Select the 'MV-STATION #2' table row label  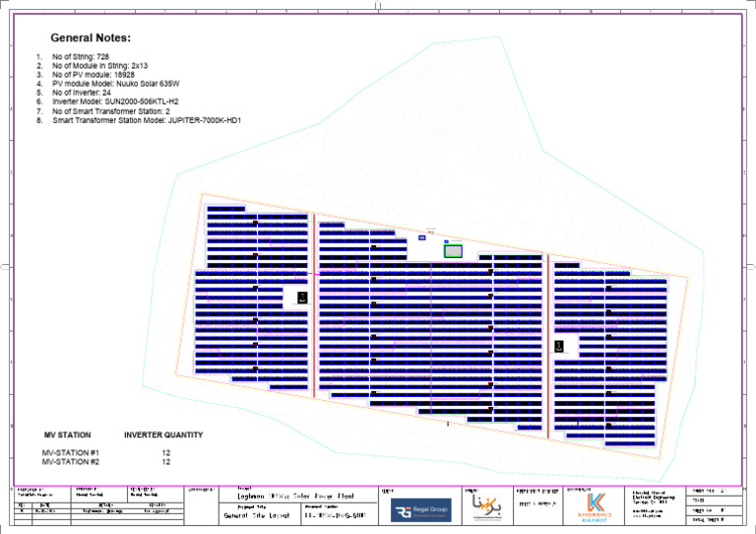pos(71,462)
